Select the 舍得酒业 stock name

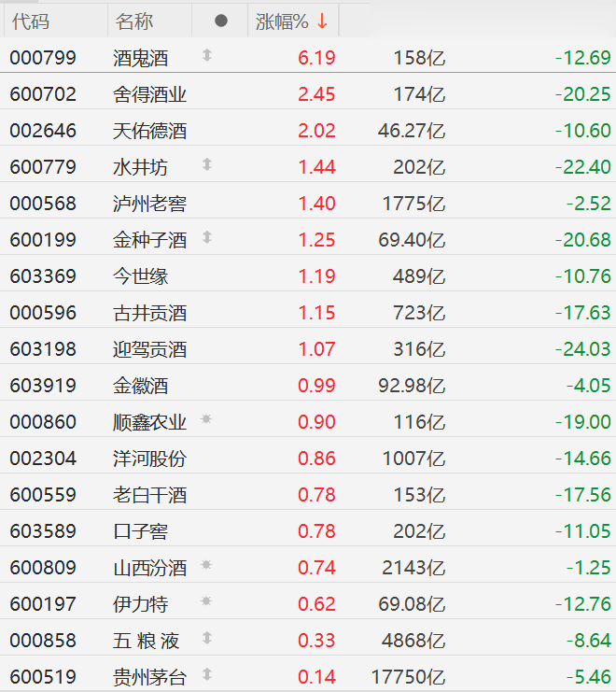(149, 94)
